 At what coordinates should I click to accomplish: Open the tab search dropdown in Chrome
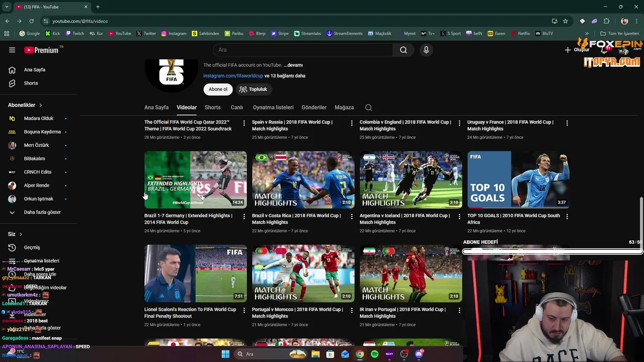[x=7, y=7]
